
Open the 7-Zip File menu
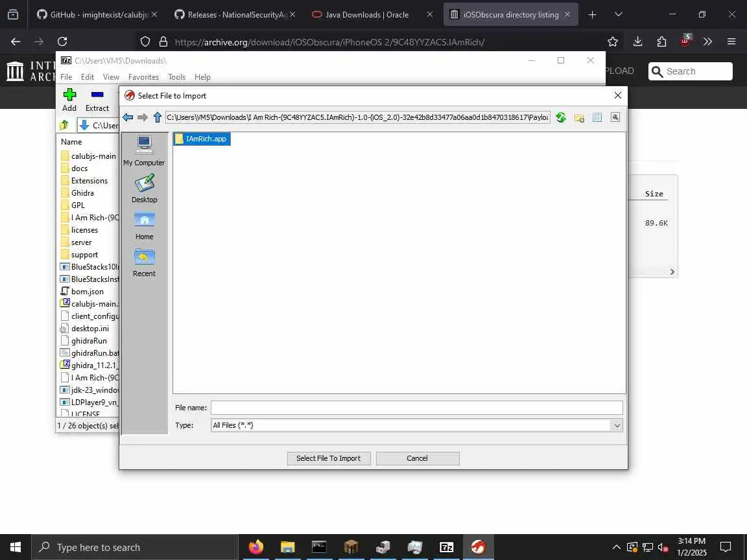66,77
